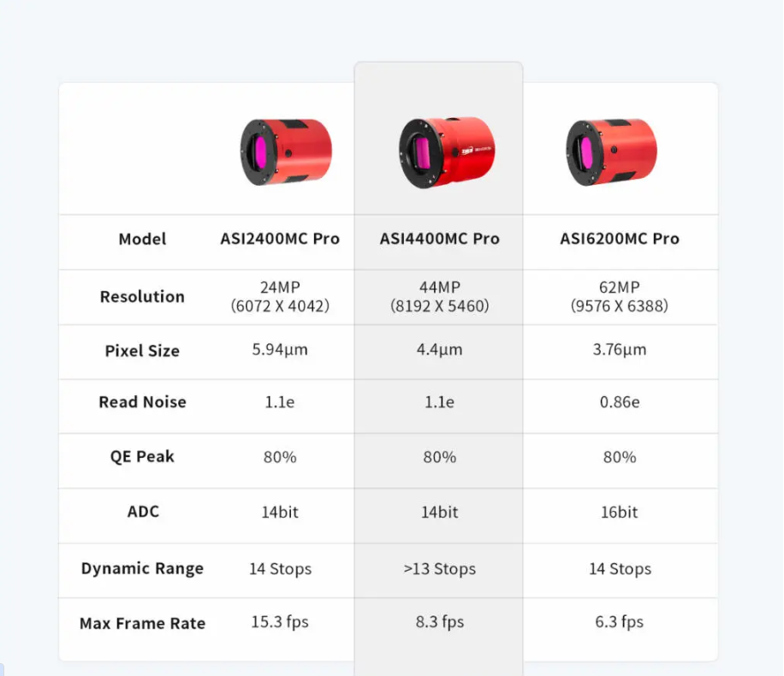The height and width of the screenshot is (676, 784).
Task: Click the Dynamic Range row label
Action: (x=142, y=569)
